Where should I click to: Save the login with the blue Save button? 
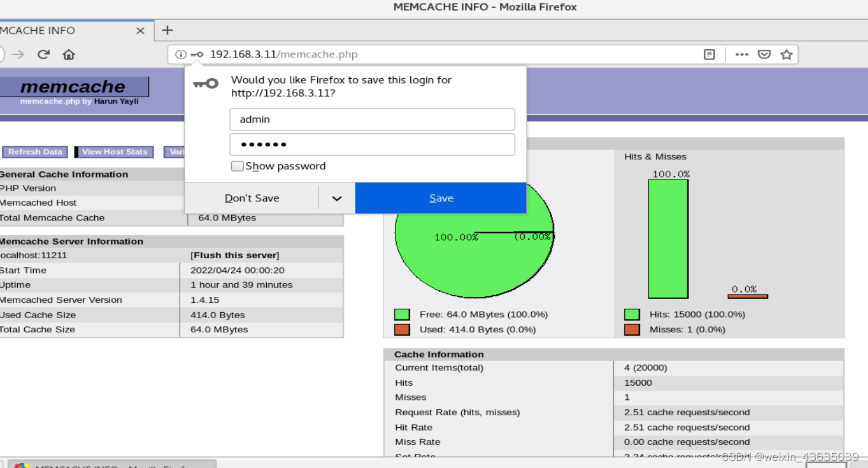click(441, 198)
